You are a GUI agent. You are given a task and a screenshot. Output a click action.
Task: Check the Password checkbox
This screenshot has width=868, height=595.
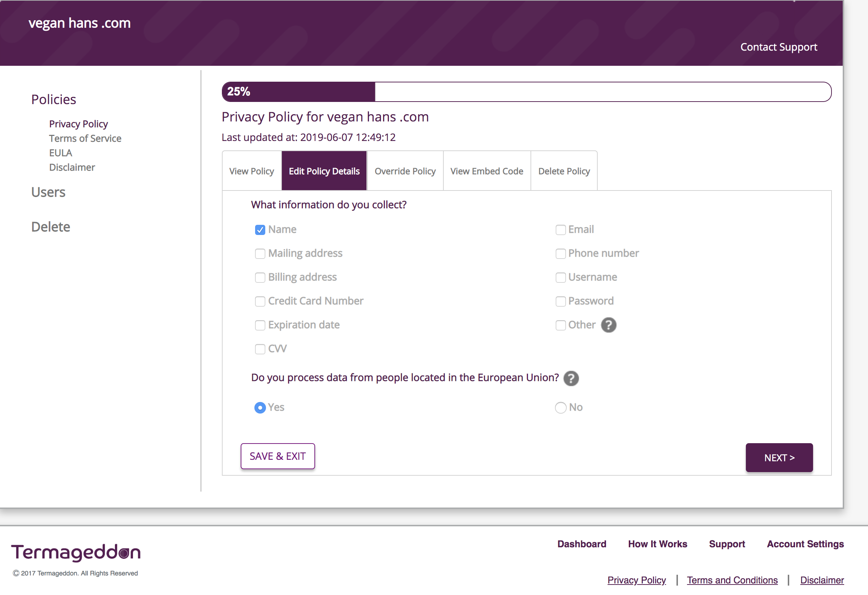coord(560,301)
